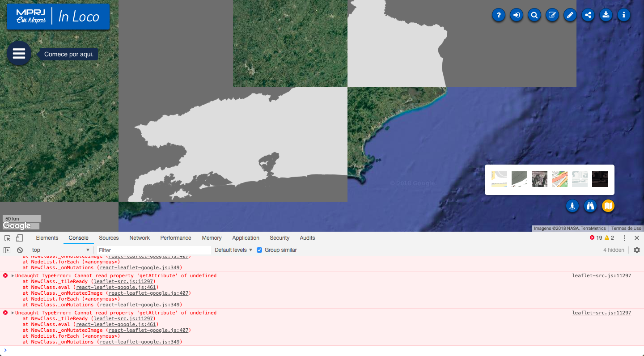Open the 'Default levels' dropdown
644x356 pixels.
233,250
